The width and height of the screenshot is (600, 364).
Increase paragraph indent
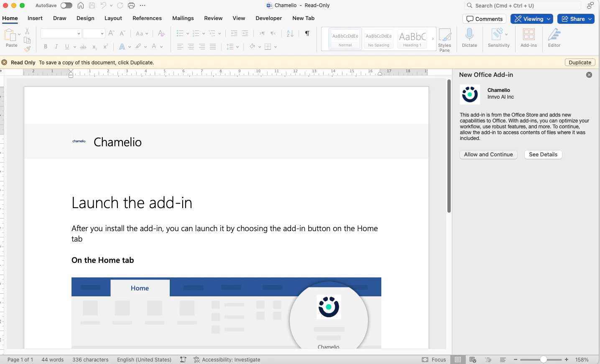pos(245,33)
